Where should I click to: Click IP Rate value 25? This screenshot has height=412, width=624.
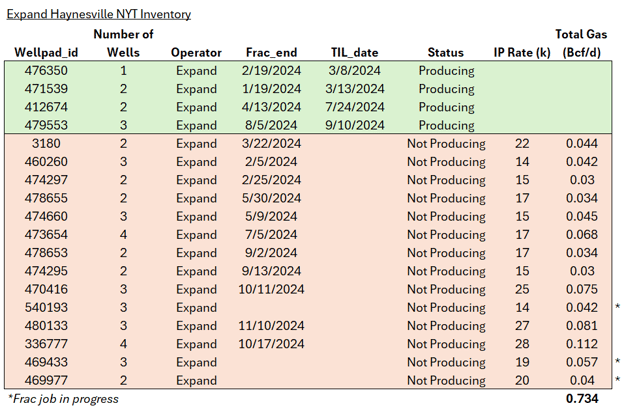click(522, 289)
